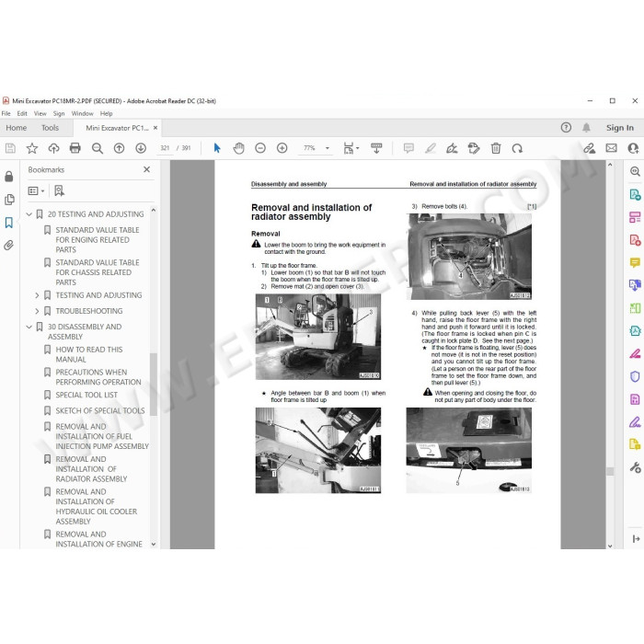The image size is (644, 644).
Task: Click the page number input field
Action: pos(165,148)
